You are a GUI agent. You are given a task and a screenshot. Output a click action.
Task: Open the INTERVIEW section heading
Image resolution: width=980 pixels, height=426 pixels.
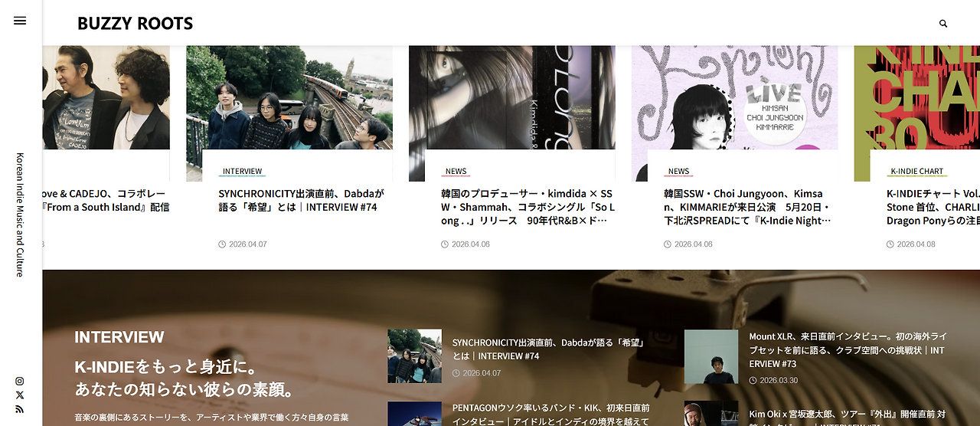[x=119, y=337]
